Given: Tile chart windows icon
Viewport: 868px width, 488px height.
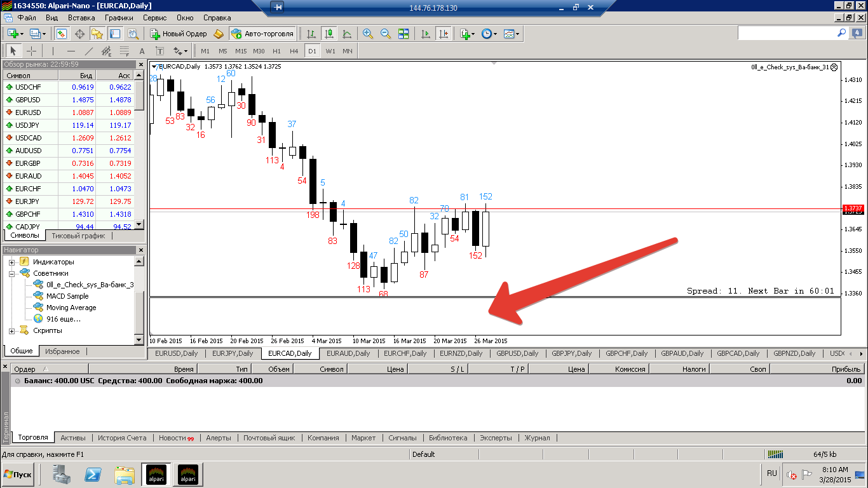Looking at the screenshot, I should (403, 34).
